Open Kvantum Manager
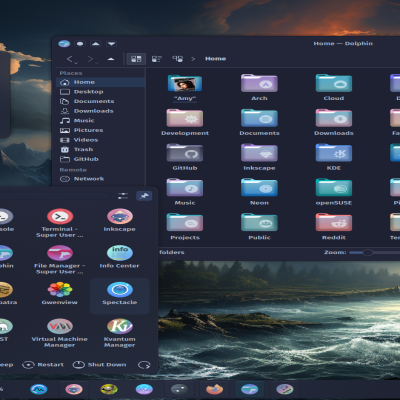This screenshot has height=400, width=400. click(x=120, y=333)
